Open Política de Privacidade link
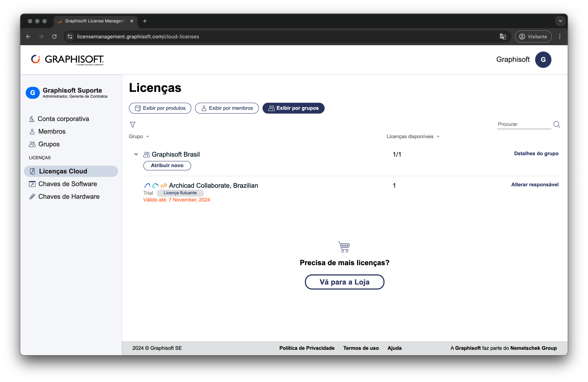Image resolution: width=588 pixels, height=382 pixels. pos(307,348)
